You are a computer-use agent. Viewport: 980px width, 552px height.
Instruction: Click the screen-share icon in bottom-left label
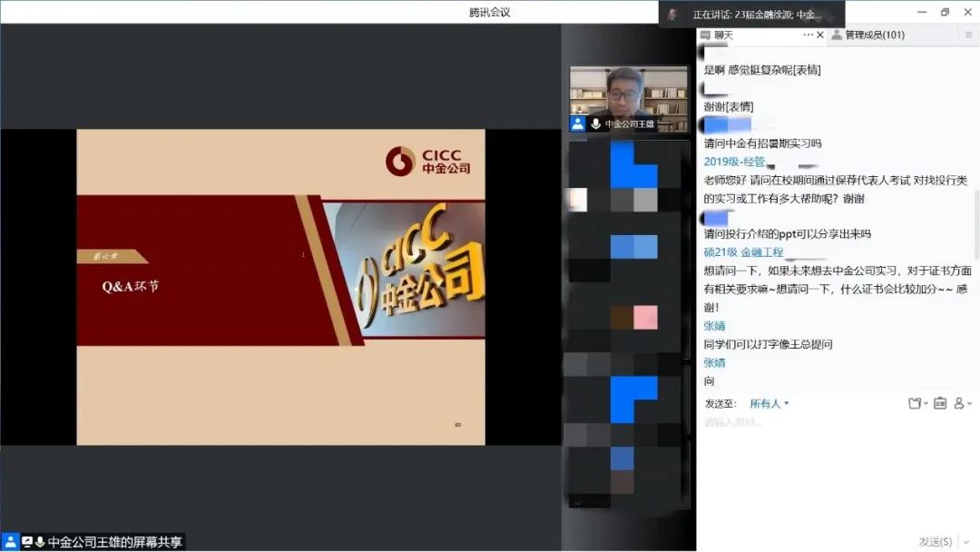[27, 542]
